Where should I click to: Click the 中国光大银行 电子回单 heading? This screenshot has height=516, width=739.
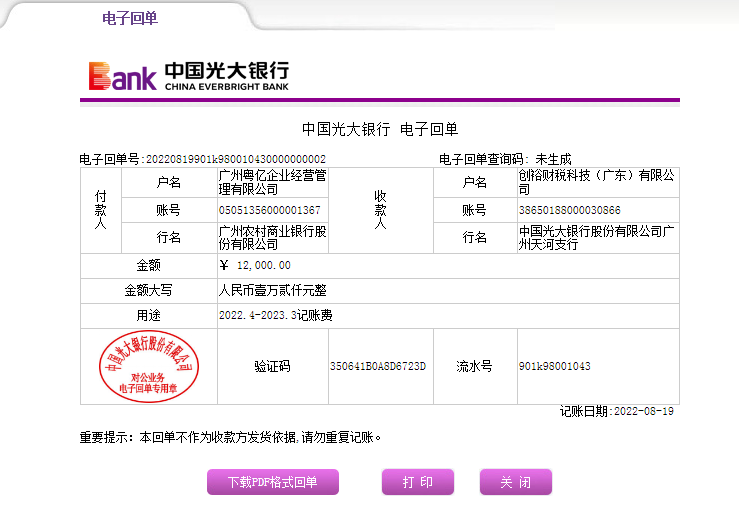pyautogui.click(x=380, y=129)
